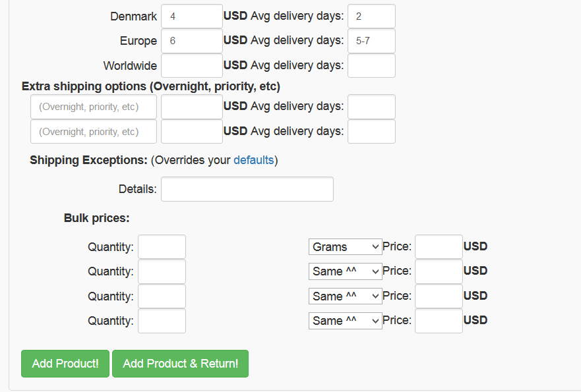Select the Europe avg delivery days field

pyautogui.click(x=371, y=41)
